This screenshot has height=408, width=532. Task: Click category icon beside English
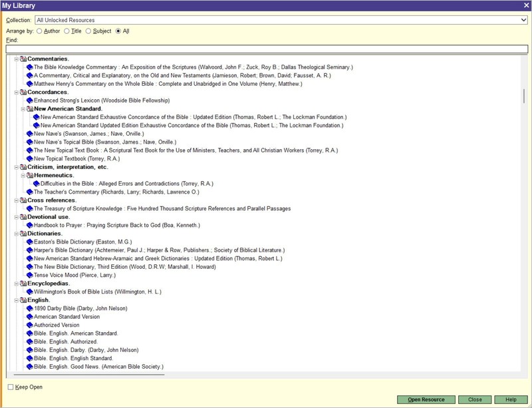click(x=23, y=300)
